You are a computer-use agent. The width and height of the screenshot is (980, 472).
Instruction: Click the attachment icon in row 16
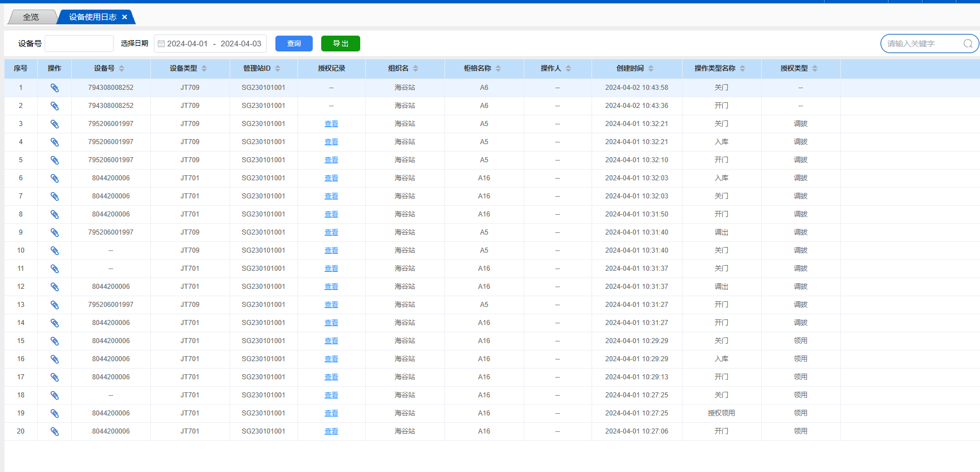[x=54, y=359]
